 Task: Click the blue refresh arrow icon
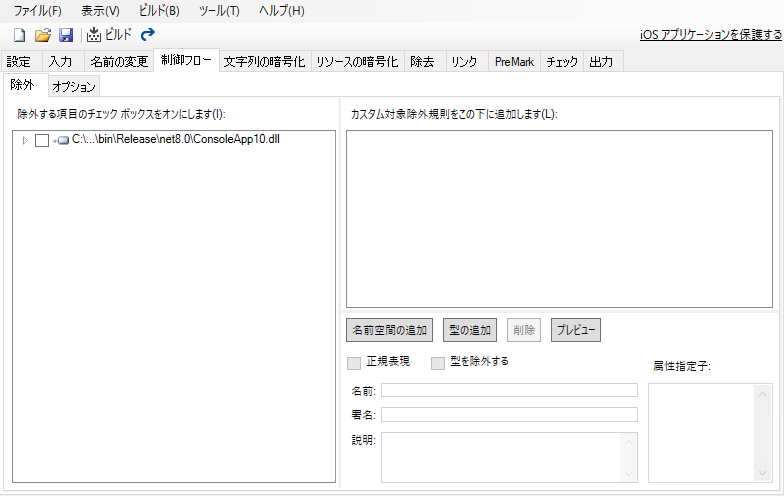(x=148, y=35)
